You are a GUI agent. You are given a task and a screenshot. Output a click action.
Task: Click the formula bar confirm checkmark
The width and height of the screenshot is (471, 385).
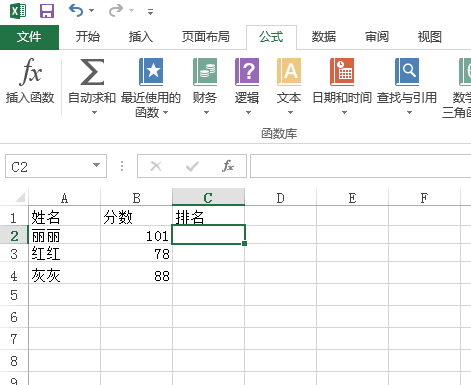(192, 166)
